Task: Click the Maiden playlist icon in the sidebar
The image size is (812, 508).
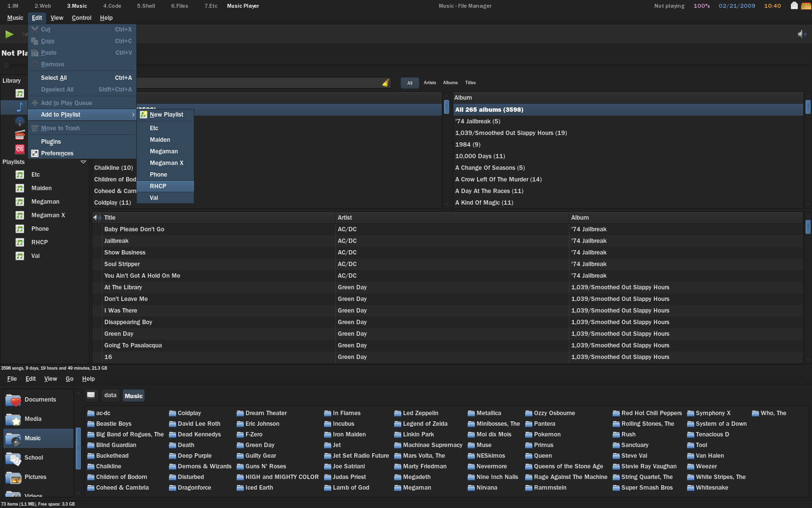Action: (x=20, y=188)
